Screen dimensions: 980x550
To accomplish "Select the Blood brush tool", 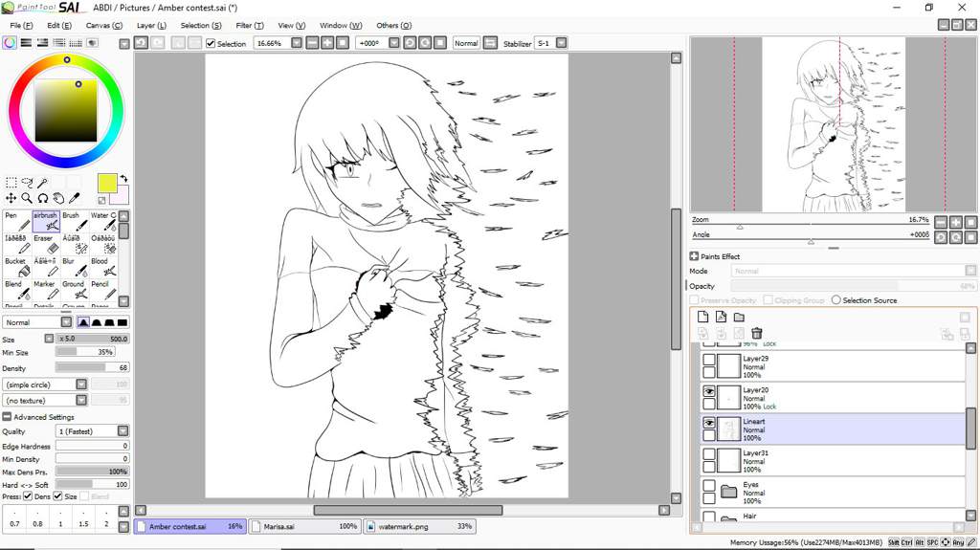I will pos(103,268).
